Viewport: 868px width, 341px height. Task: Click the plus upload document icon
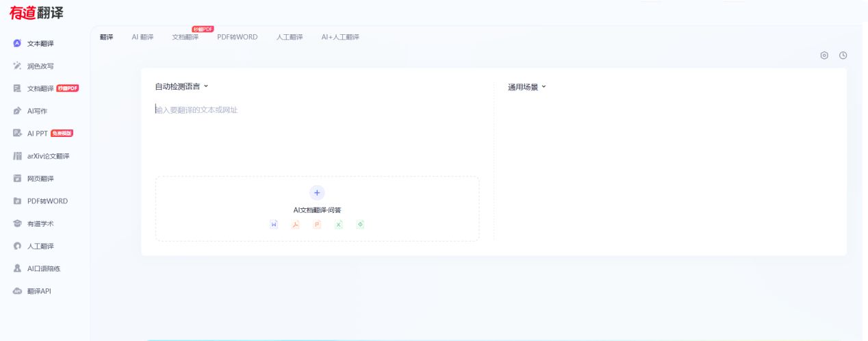coord(317,192)
